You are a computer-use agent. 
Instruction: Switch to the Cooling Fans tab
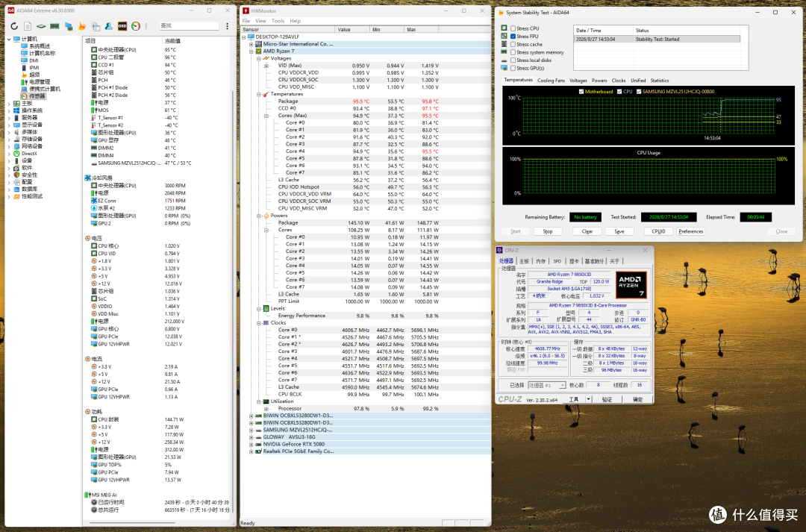coord(551,81)
